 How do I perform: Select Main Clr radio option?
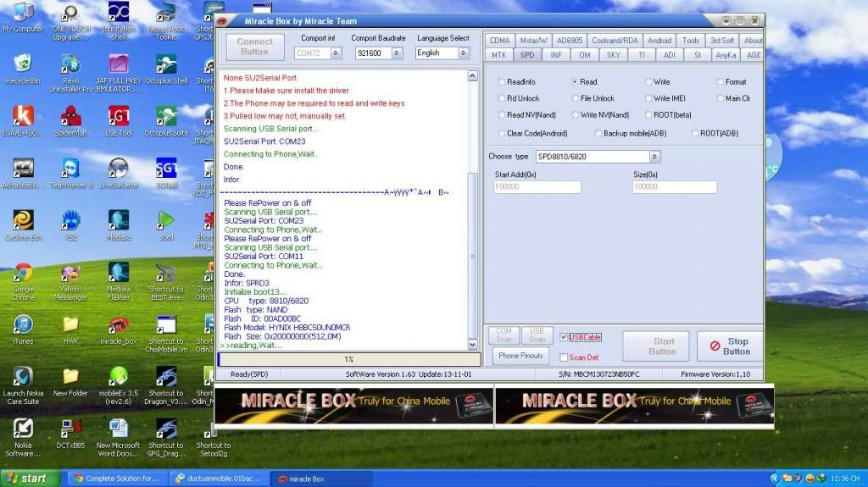721,98
